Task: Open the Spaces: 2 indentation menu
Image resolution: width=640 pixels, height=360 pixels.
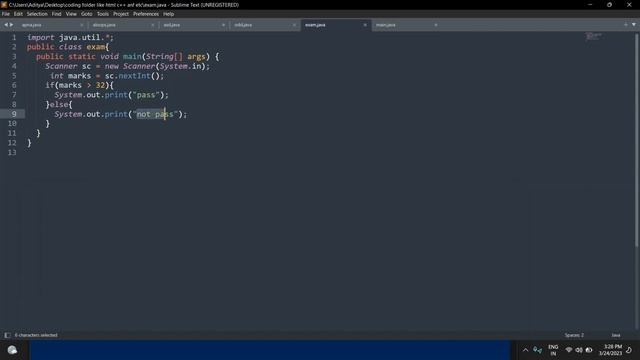Action: pos(574,335)
